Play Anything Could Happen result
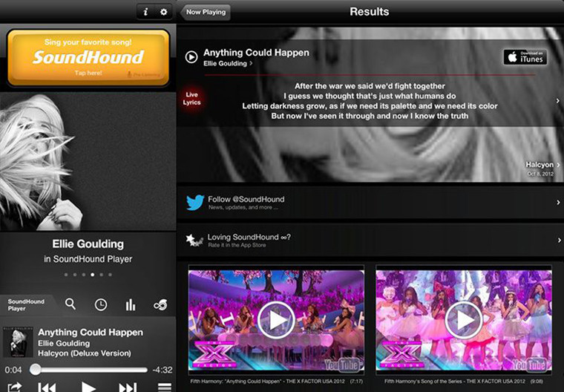 pos(191,57)
